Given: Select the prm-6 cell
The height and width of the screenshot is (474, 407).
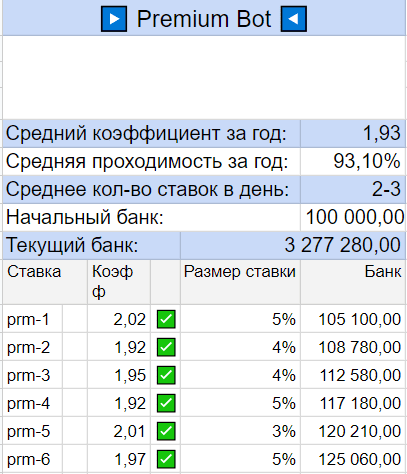Looking at the screenshot, I should click(32, 459).
